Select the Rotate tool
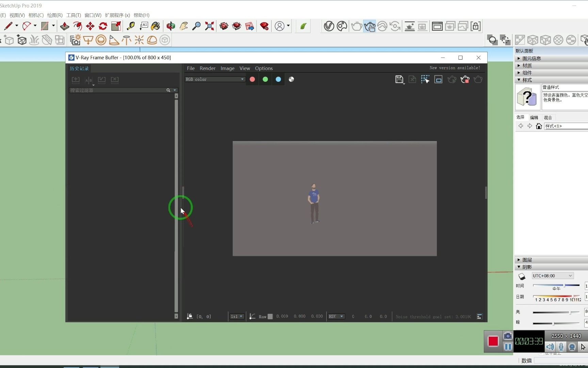Screen dimensions: 588x368 click(x=103, y=26)
